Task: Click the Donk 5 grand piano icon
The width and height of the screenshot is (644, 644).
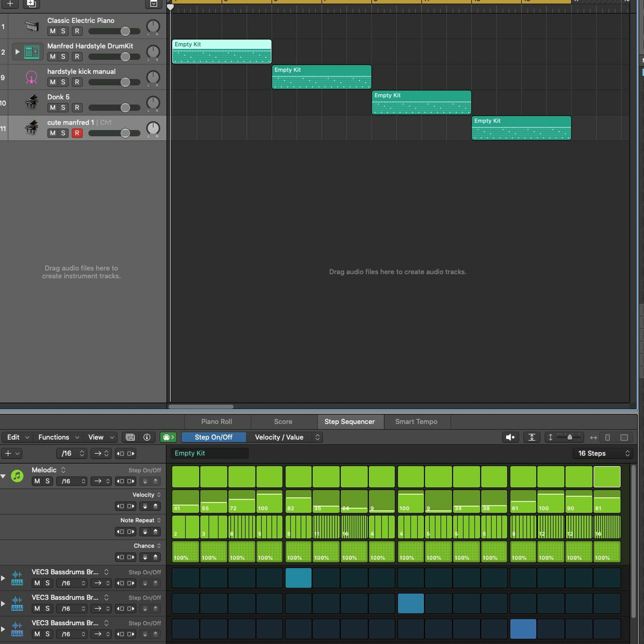Action: (x=32, y=103)
